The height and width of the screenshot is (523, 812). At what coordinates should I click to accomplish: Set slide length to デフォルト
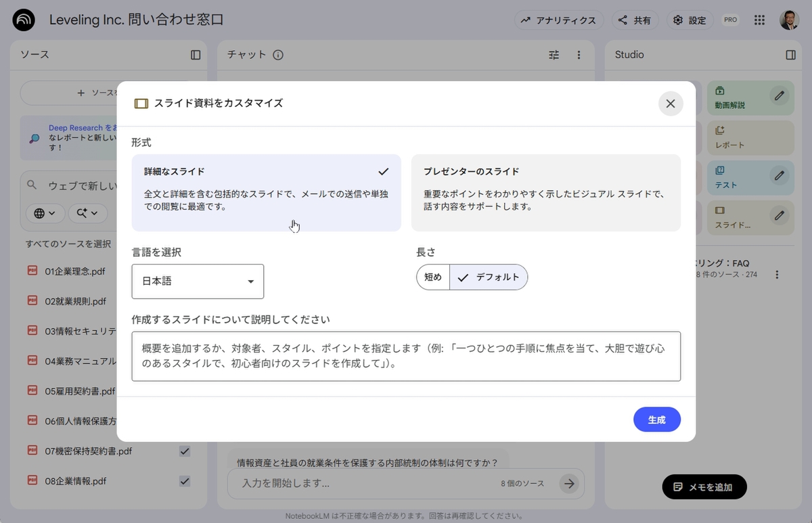click(489, 277)
